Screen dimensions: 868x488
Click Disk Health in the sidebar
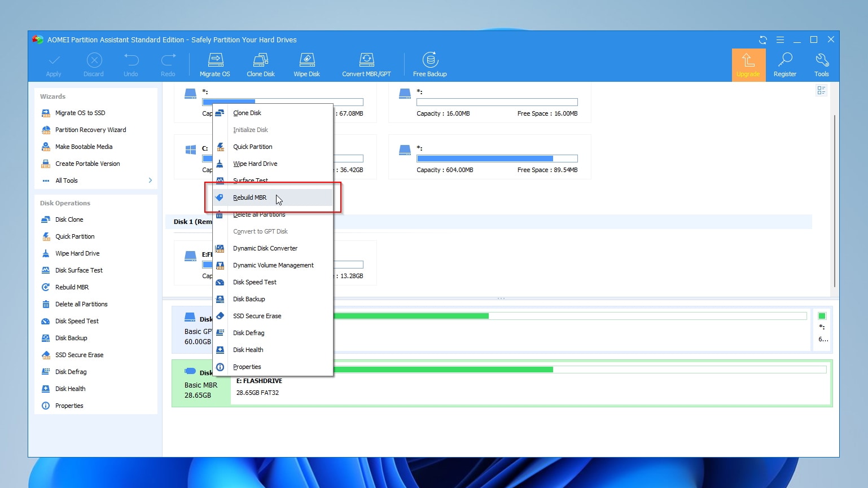point(70,389)
